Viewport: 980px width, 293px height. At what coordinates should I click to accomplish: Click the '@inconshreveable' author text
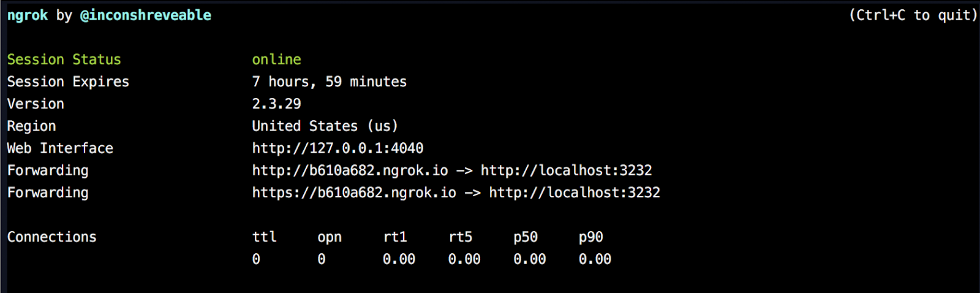[146, 15]
